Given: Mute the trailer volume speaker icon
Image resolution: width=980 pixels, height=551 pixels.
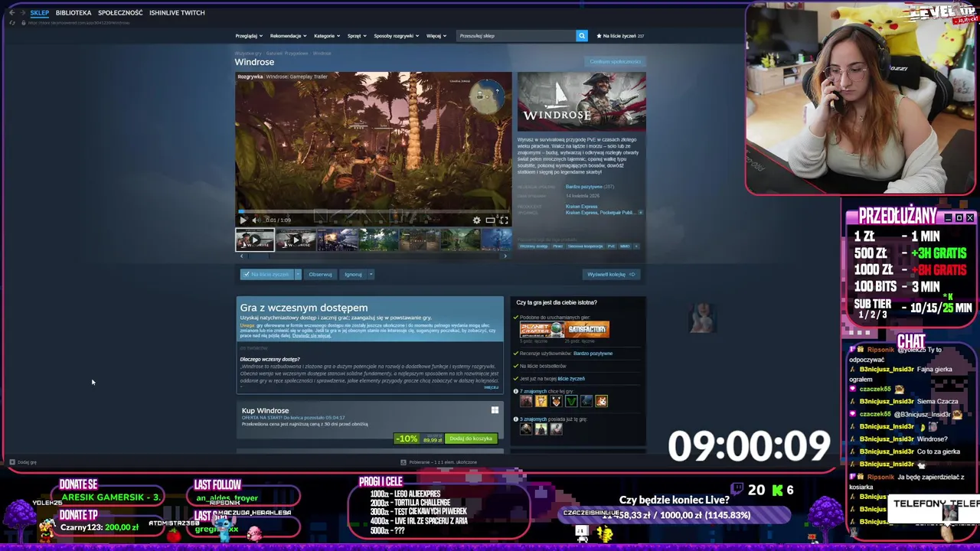Looking at the screenshot, I should coord(256,220).
